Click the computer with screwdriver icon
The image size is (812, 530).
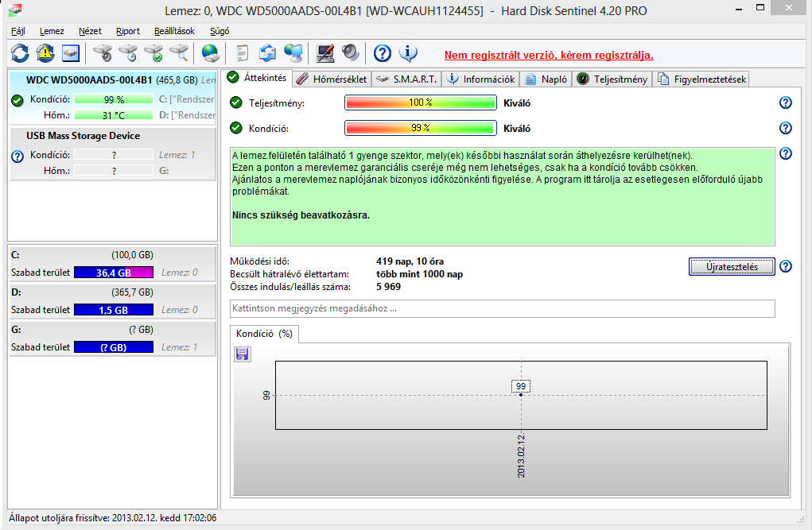point(324,52)
